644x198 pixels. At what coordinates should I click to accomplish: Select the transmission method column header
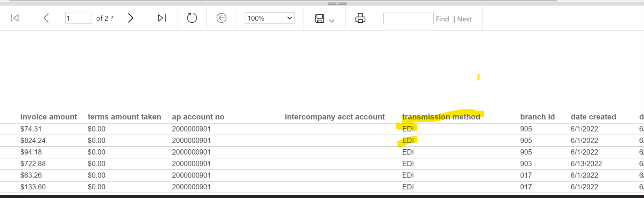point(441,117)
